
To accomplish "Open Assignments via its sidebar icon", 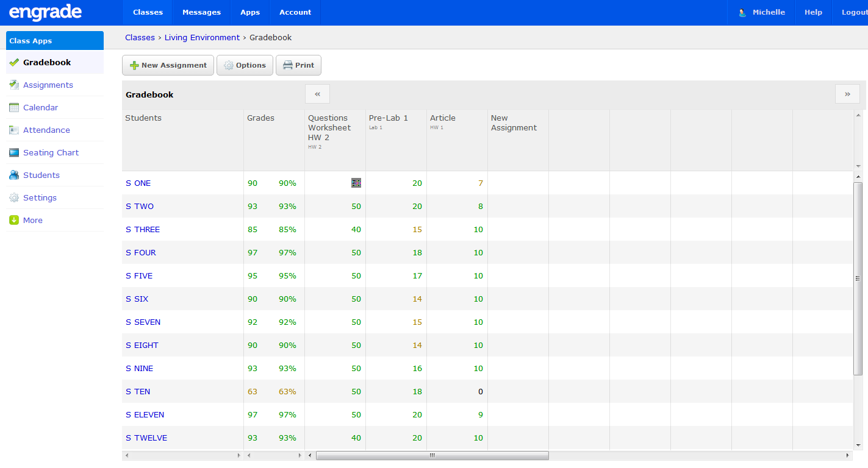I will point(14,85).
